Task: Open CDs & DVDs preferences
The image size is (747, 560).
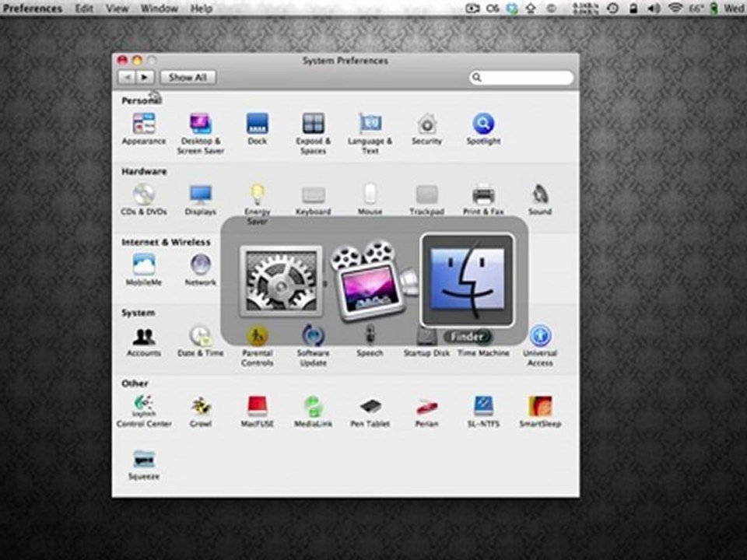Action: coord(143,200)
